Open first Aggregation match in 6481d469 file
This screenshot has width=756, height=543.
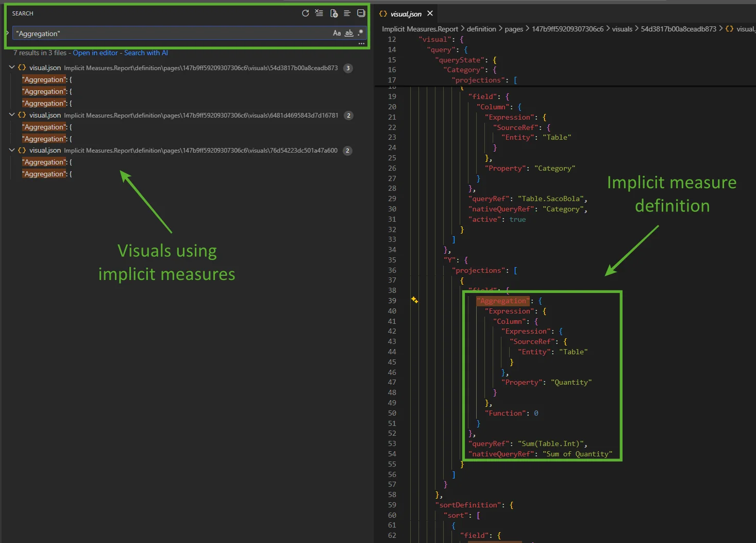click(x=47, y=127)
